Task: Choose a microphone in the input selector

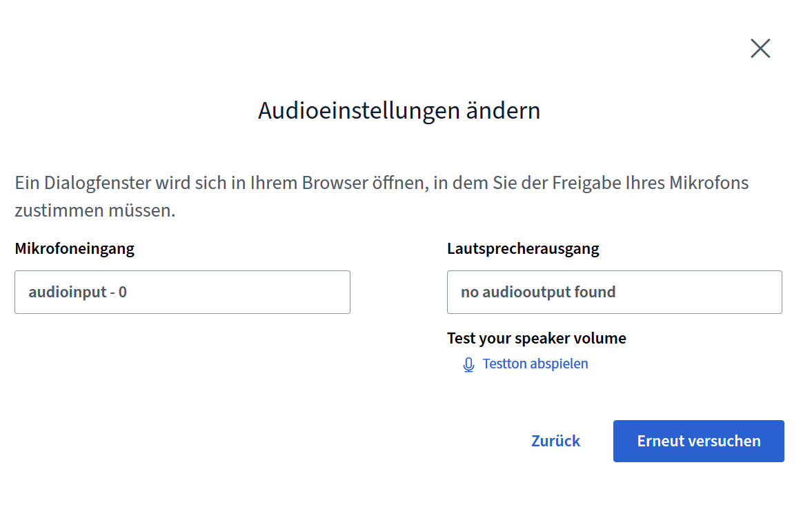Action: (x=182, y=292)
